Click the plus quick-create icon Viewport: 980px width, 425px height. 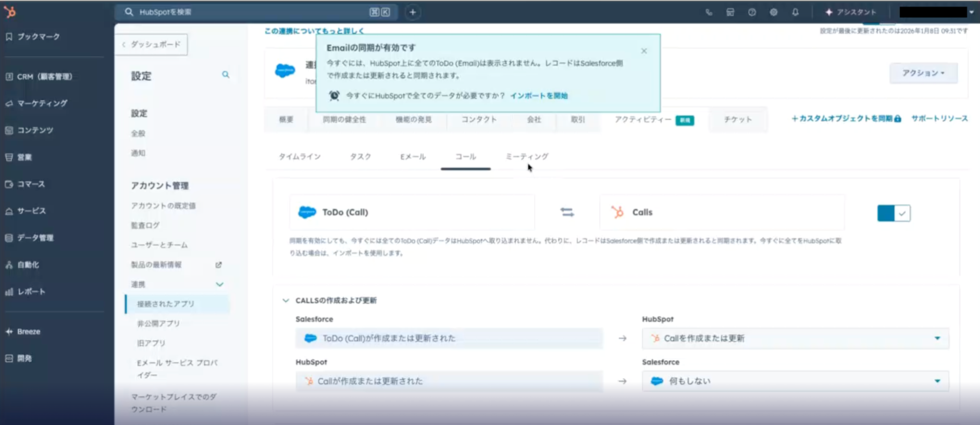412,12
